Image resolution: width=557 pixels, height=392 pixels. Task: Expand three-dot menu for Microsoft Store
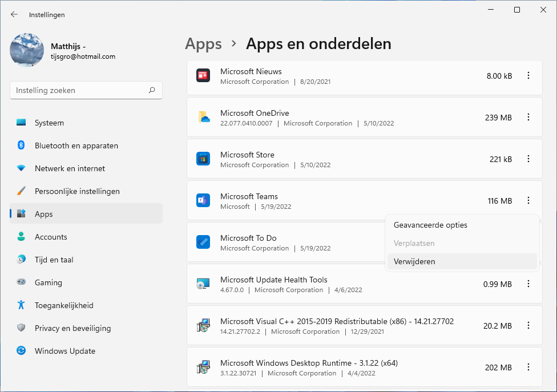click(528, 159)
